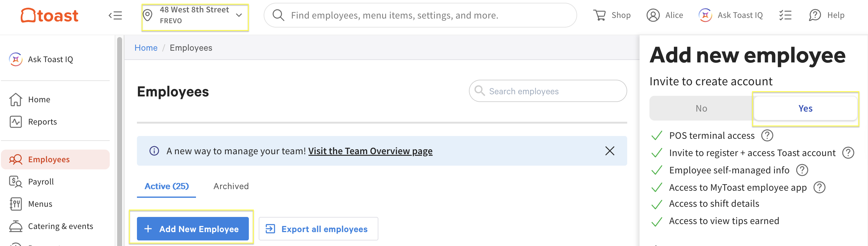The height and width of the screenshot is (246, 868).
Task: Click the info icon in the banner
Action: pyautogui.click(x=154, y=151)
